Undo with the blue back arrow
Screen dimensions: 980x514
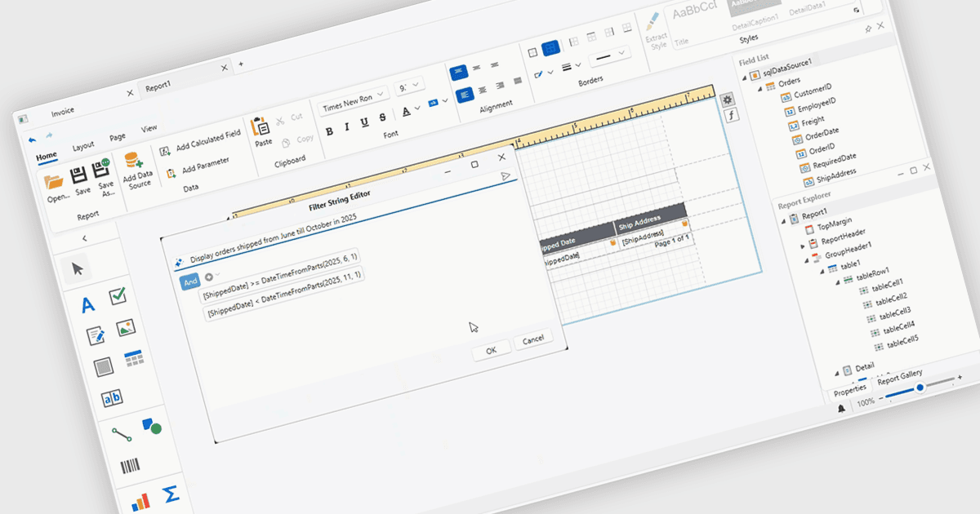click(x=32, y=140)
